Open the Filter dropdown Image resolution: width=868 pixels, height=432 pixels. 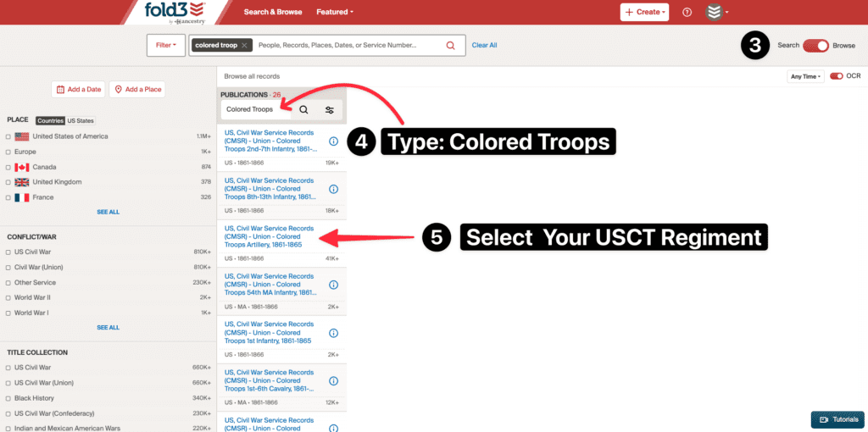[x=166, y=45]
